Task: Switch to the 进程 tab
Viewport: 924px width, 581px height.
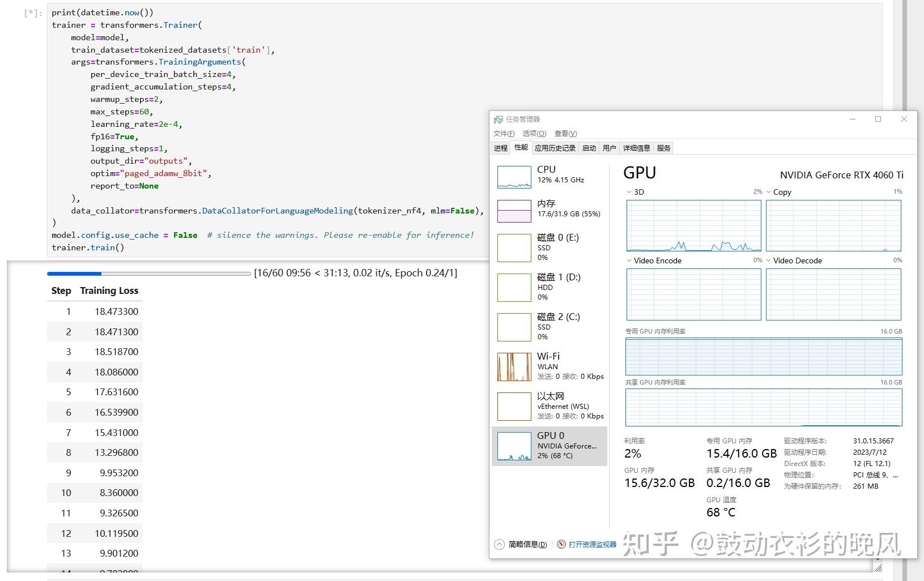Action: (500, 148)
